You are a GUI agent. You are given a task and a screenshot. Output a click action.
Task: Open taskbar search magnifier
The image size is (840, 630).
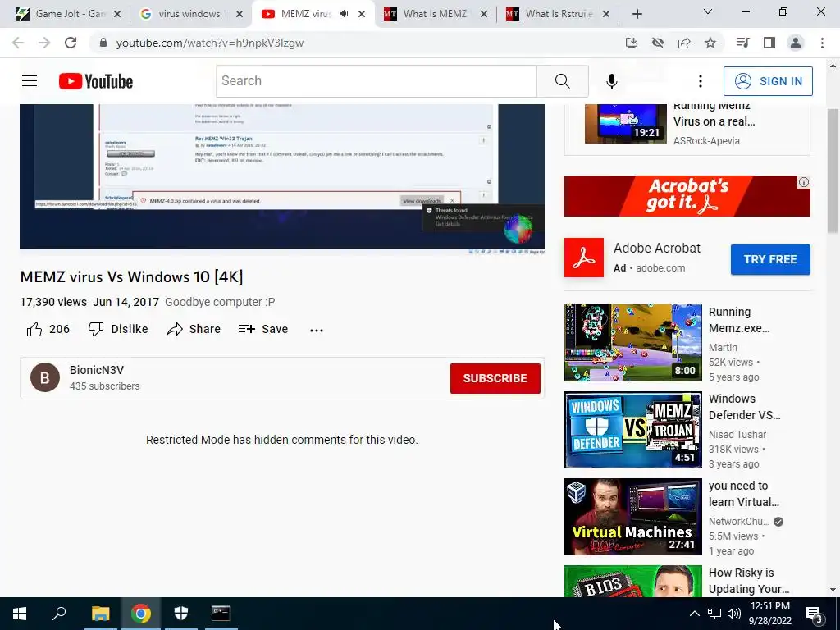59,614
